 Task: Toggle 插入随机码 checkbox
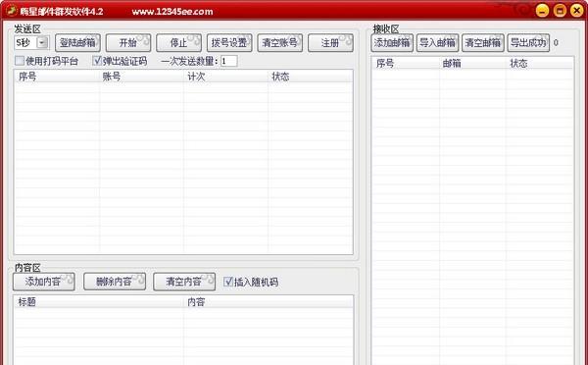[228, 282]
